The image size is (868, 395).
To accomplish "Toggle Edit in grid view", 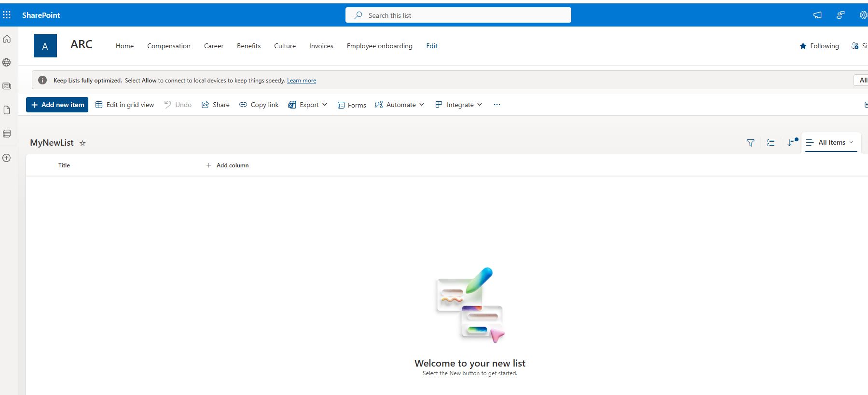I will point(125,105).
